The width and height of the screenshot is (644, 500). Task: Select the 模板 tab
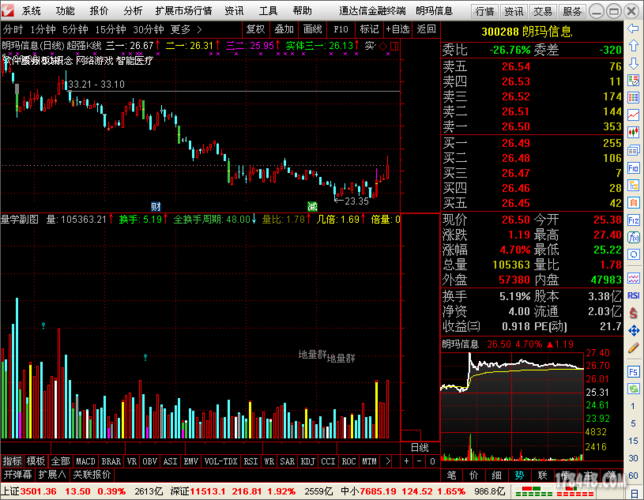[36, 461]
